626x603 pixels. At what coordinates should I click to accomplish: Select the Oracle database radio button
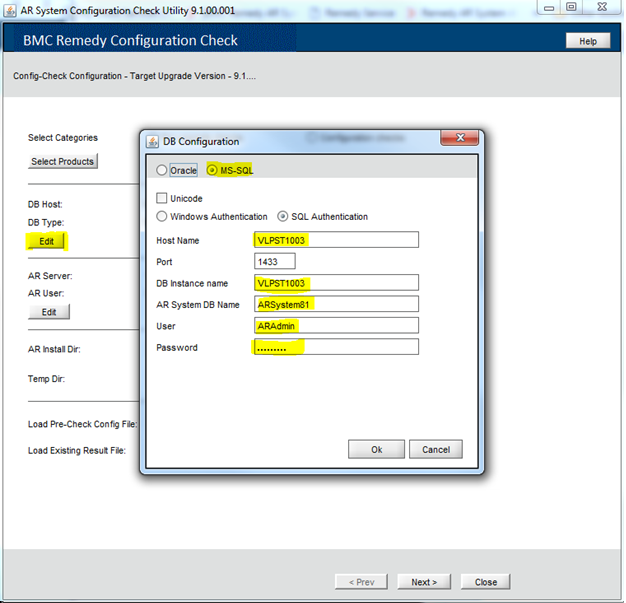pos(162,171)
